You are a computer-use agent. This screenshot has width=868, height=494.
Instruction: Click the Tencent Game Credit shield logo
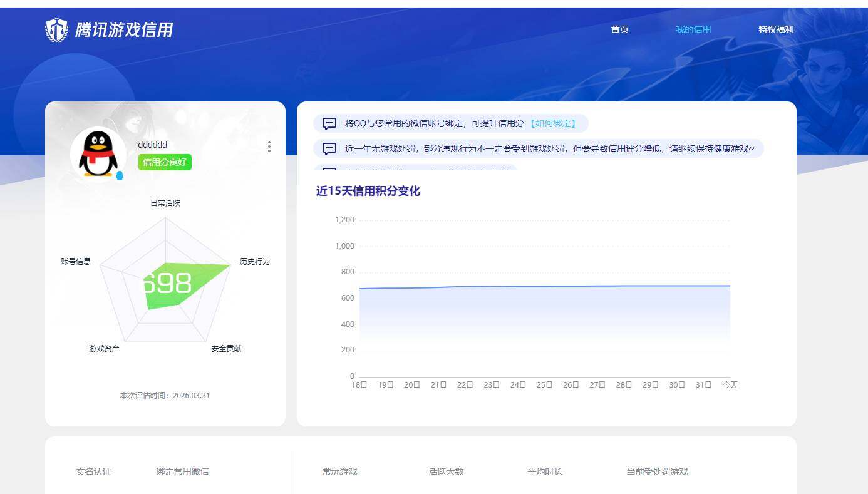click(x=57, y=29)
